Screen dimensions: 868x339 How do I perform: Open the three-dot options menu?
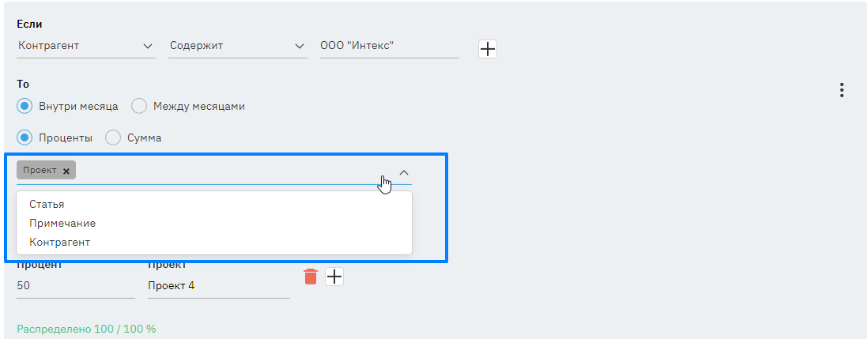point(842,90)
